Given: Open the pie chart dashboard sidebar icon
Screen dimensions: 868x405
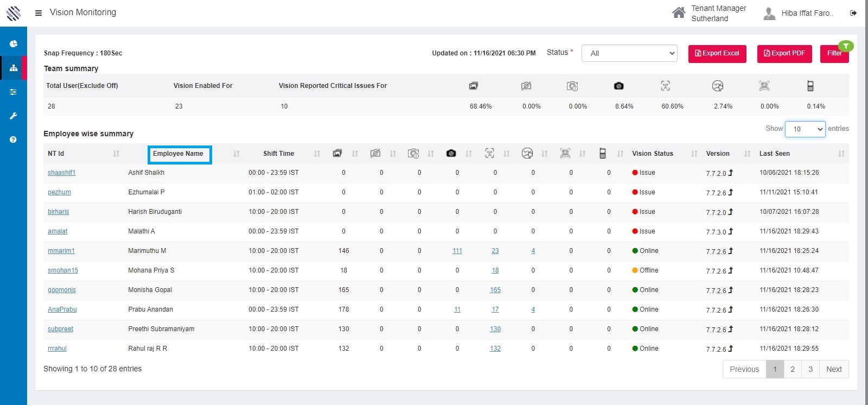Looking at the screenshot, I should 14,44.
